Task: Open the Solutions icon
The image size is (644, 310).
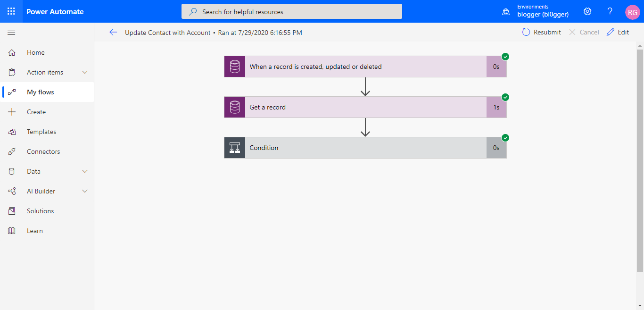Action: tap(11, 211)
